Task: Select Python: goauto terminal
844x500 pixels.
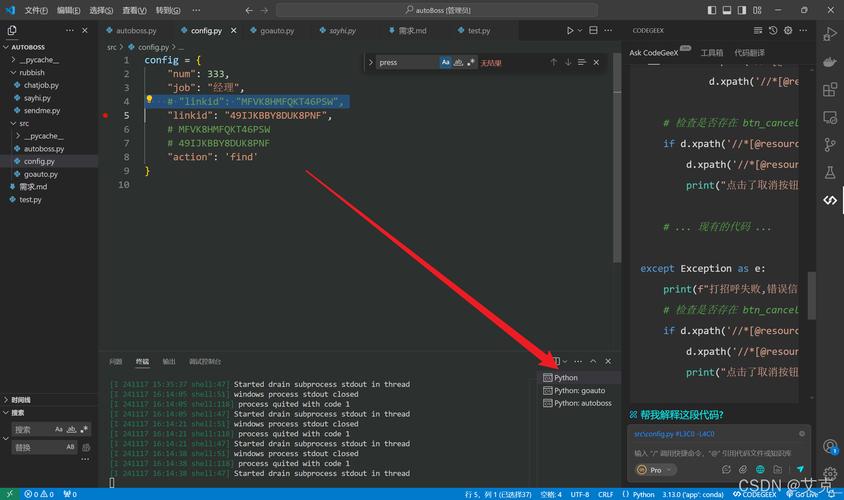Action: [580, 390]
